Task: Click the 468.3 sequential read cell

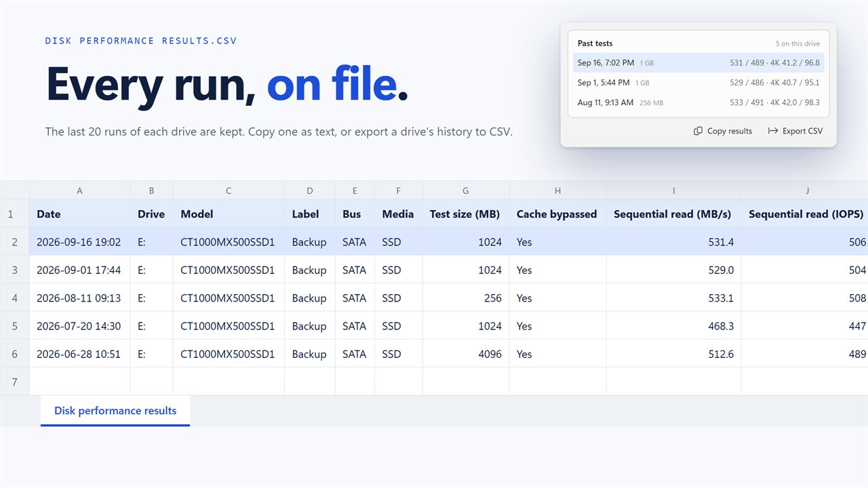Action: click(x=673, y=326)
